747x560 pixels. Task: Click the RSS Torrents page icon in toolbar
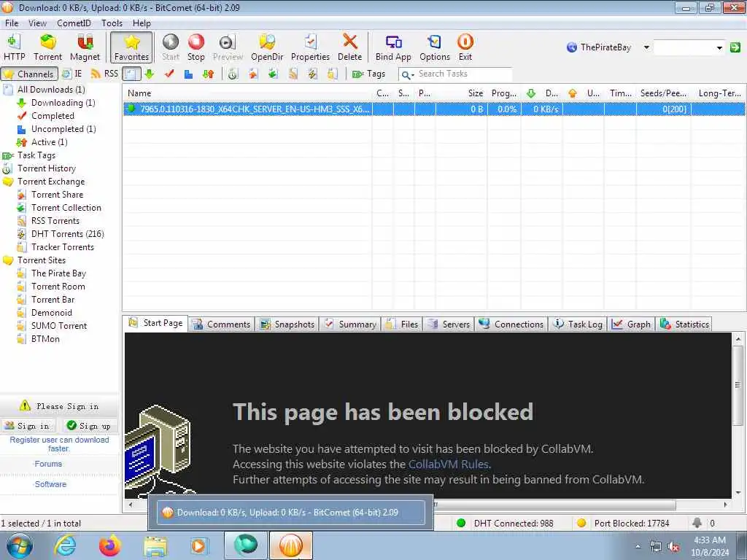coord(293,74)
